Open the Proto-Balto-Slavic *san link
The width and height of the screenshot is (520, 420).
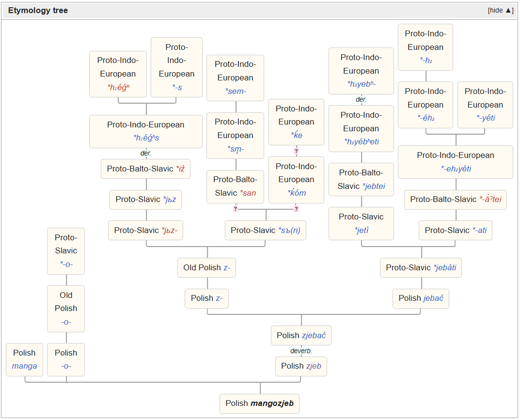pyautogui.click(x=248, y=193)
